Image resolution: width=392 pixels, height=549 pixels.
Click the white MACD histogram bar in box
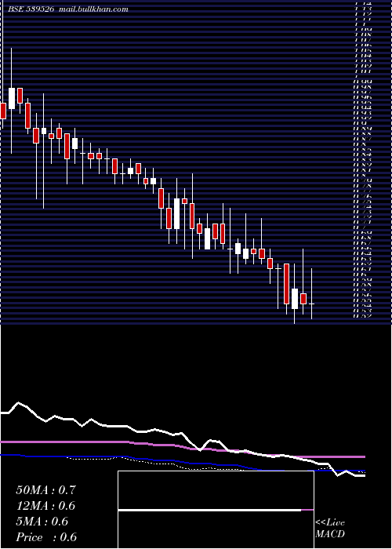point(209,510)
